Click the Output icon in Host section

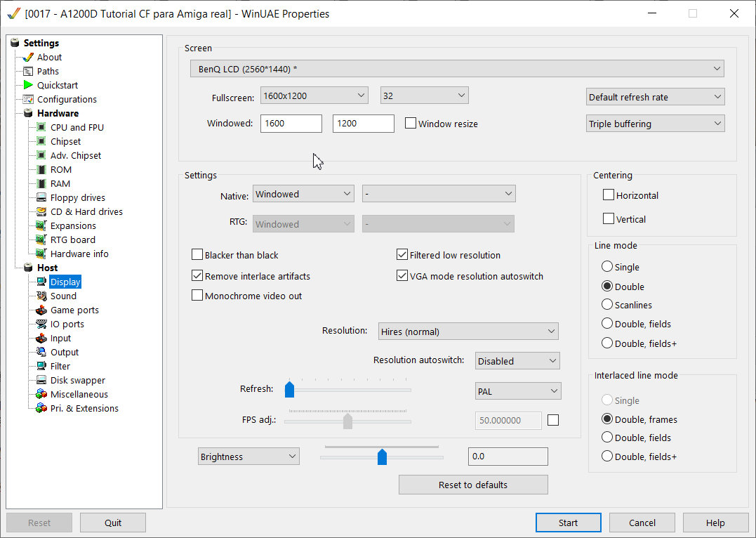click(x=41, y=353)
